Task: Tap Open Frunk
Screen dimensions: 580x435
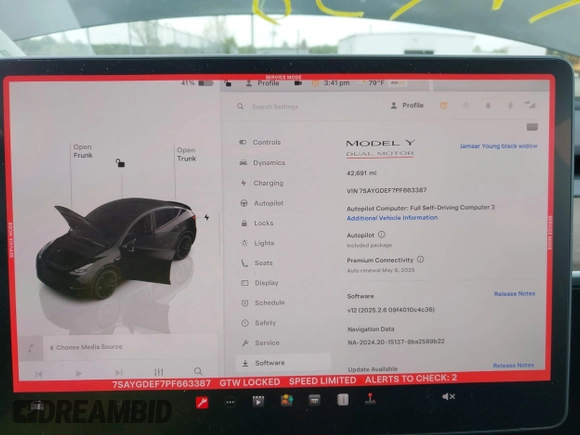Action: coord(82,151)
